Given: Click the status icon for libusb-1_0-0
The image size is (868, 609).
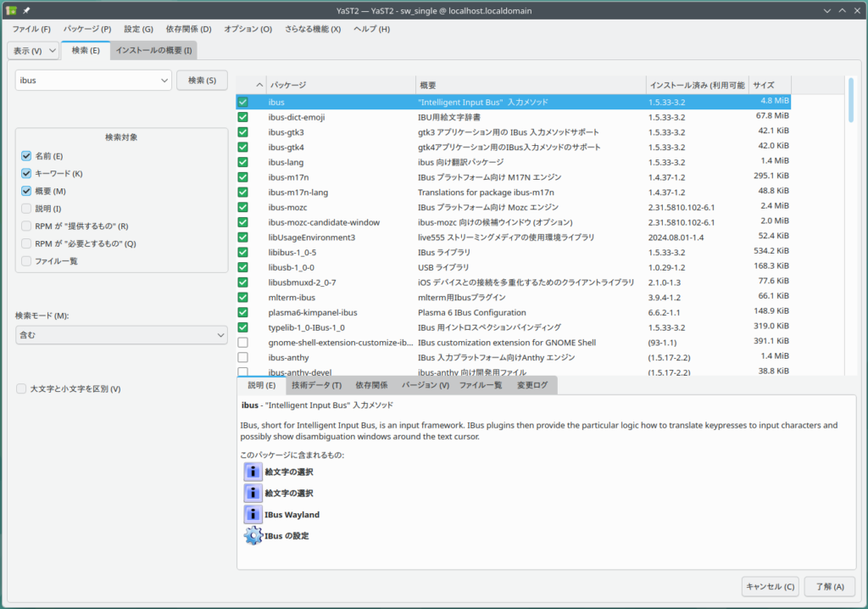Looking at the screenshot, I should 243,267.
